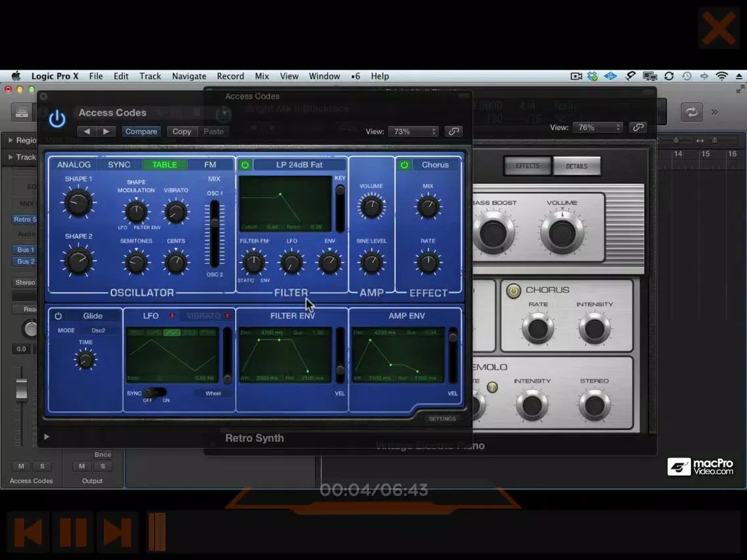Toggle the Chorus effect power button

click(404, 165)
